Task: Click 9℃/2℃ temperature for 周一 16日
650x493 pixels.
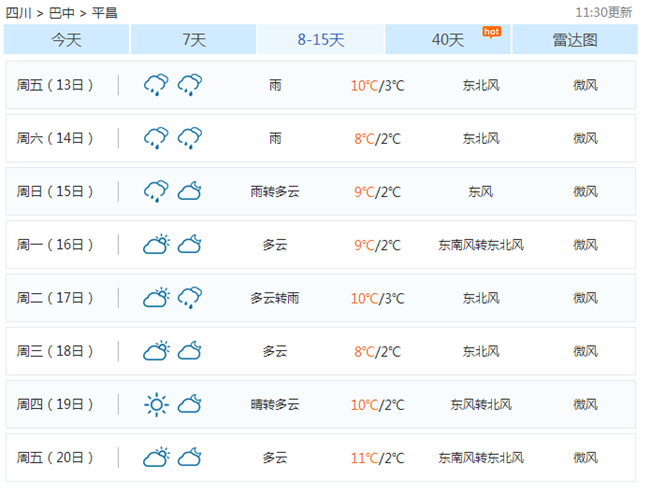Action: pos(378,245)
